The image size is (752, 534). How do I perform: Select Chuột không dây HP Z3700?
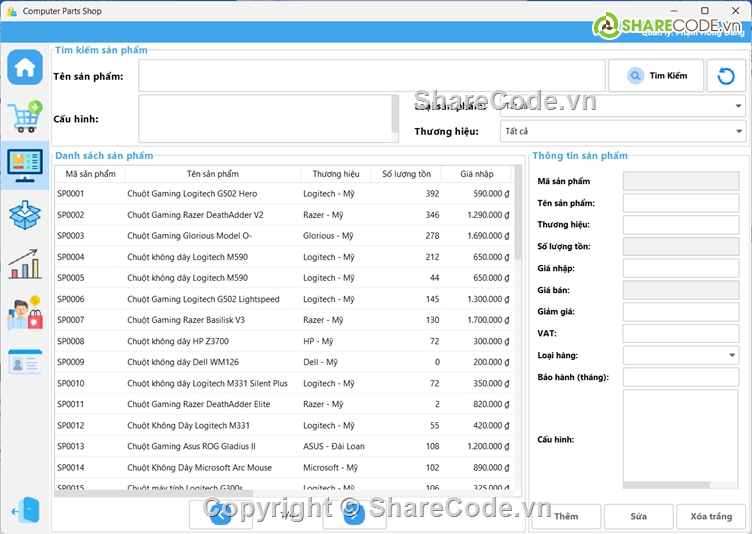tap(284, 341)
